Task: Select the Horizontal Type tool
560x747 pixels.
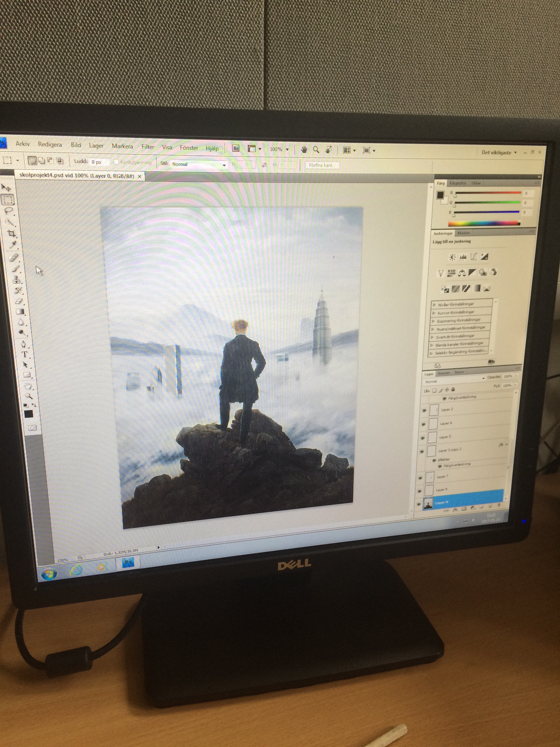Action: coord(24,355)
